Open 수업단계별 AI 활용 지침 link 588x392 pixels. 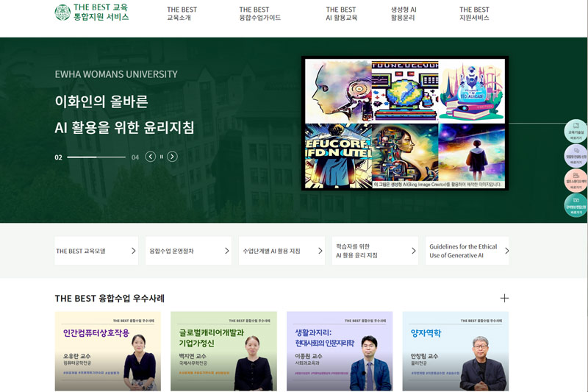click(x=282, y=251)
